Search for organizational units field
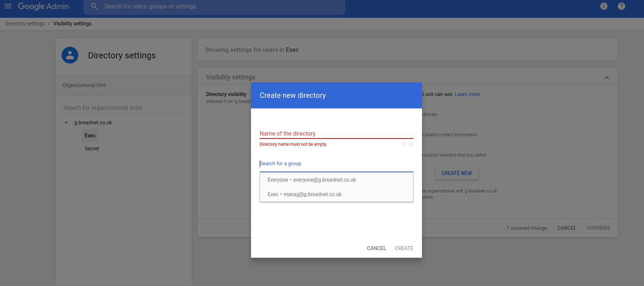Viewport: 644px width, 286px height. (122, 108)
